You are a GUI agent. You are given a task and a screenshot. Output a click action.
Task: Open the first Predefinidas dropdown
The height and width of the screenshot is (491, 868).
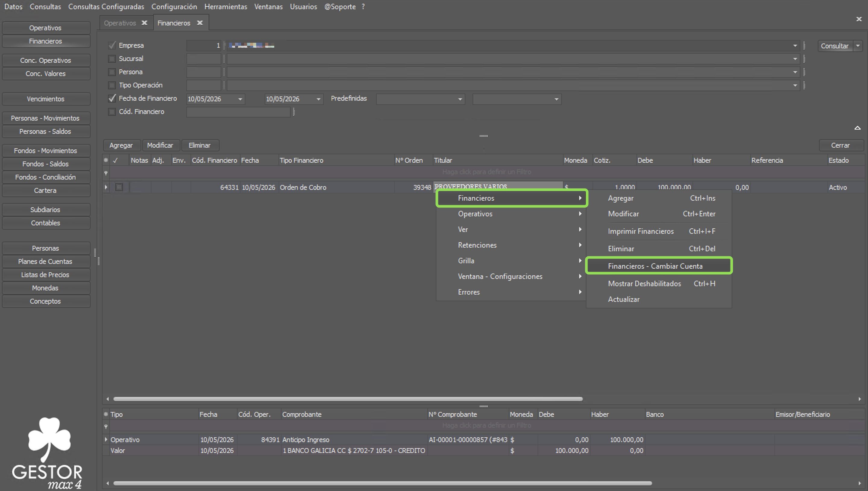tap(460, 99)
